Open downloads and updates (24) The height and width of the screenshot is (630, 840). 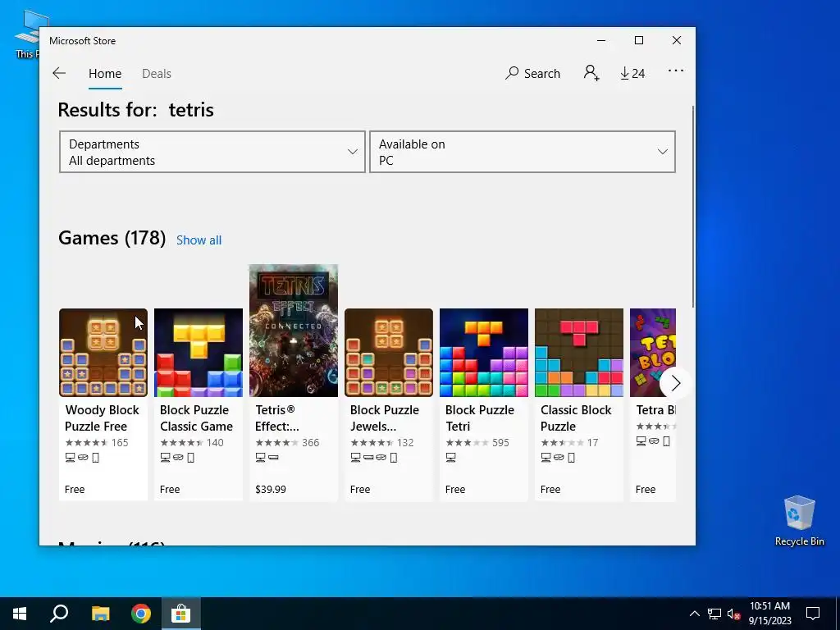pos(632,73)
